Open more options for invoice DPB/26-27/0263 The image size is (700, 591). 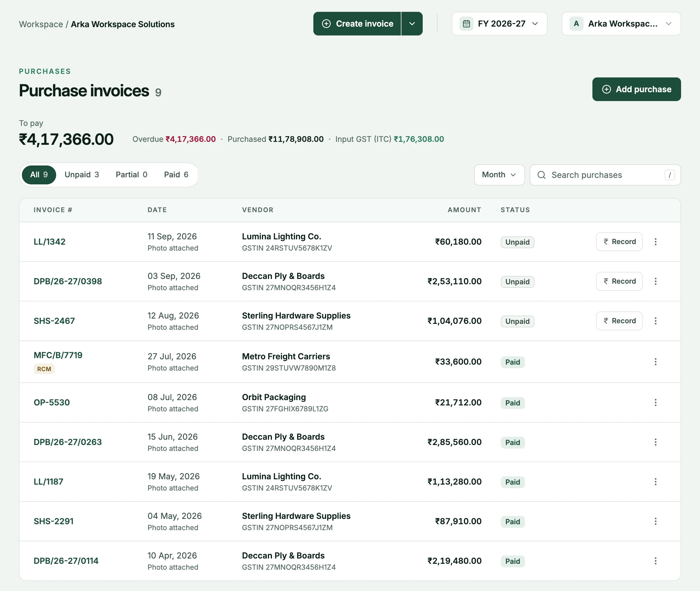[x=655, y=442]
